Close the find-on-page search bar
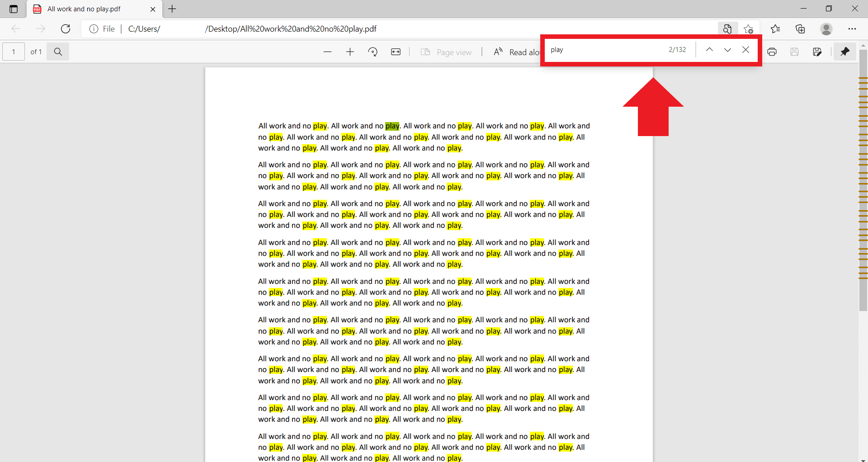The height and width of the screenshot is (462, 868). coord(745,50)
